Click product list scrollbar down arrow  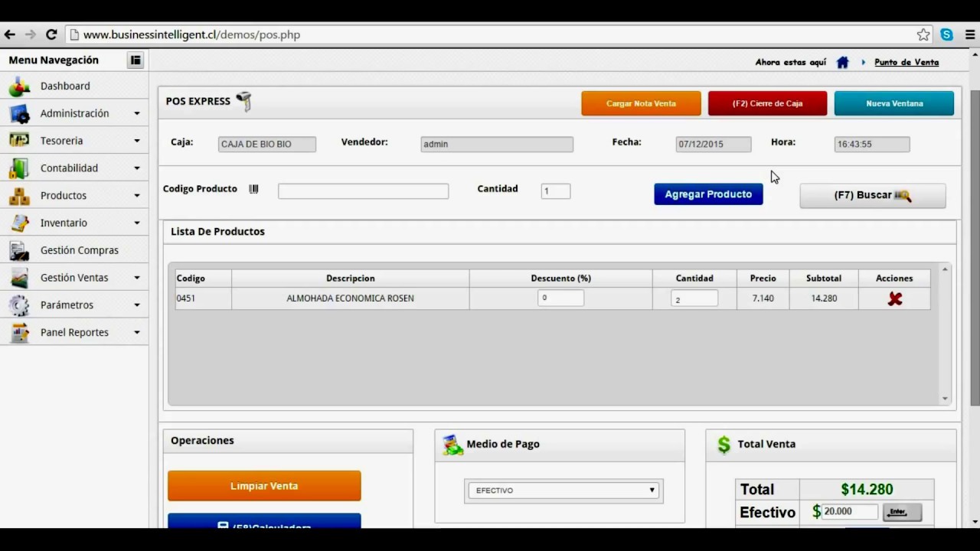pos(945,399)
